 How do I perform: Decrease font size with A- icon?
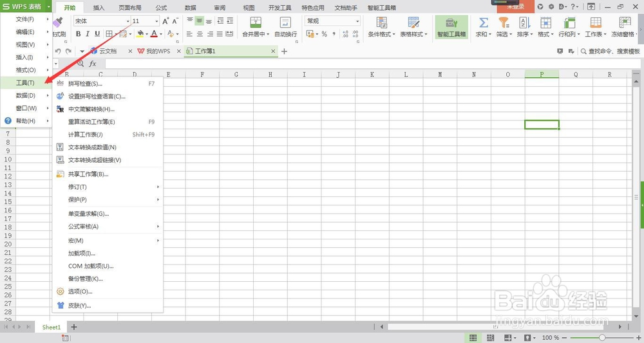pos(175,21)
